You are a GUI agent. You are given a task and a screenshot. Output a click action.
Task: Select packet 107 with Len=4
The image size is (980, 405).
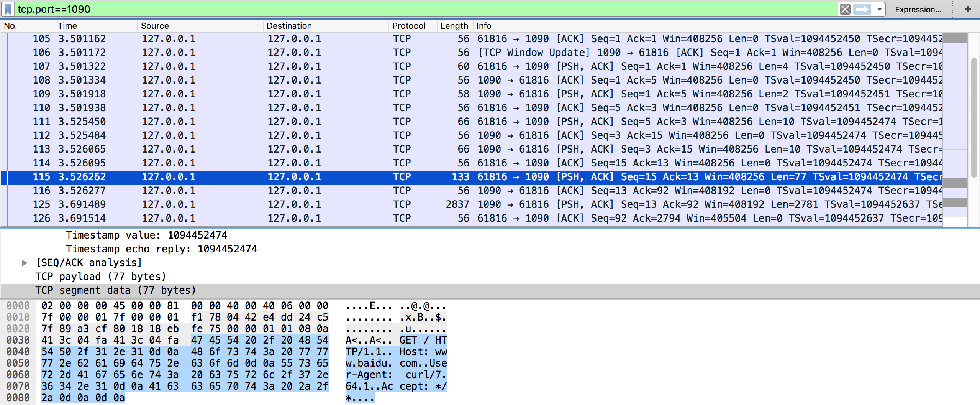472,66
